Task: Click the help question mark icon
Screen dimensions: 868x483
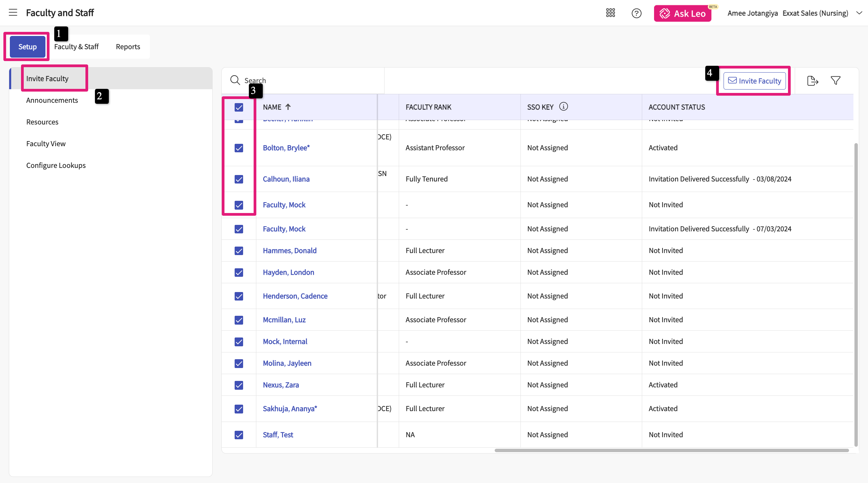Action: coord(636,13)
